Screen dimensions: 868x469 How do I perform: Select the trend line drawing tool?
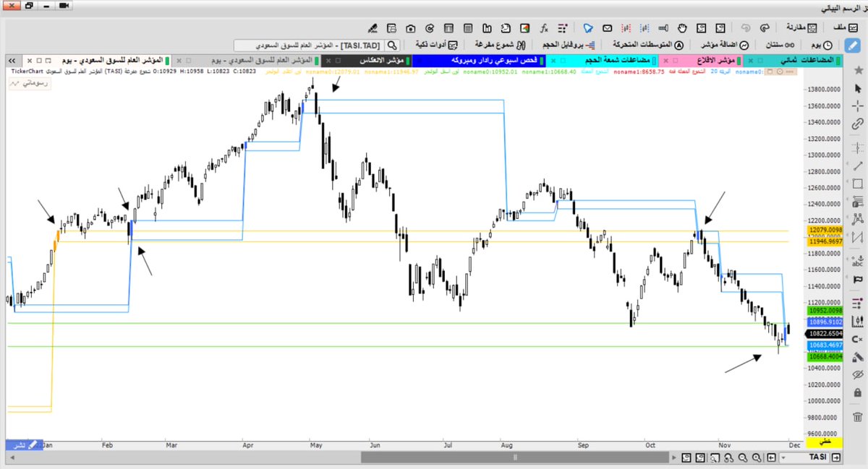click(x=857, y=165)
